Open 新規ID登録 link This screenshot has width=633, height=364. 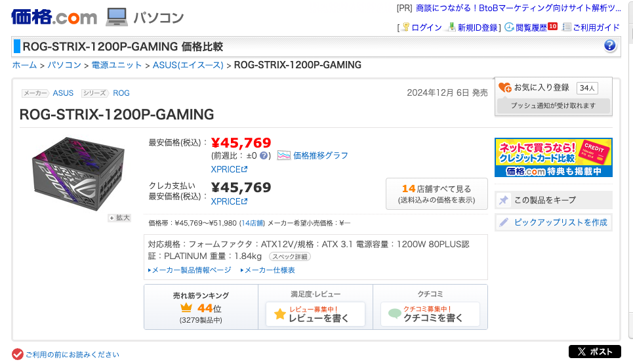coord(478,28)
